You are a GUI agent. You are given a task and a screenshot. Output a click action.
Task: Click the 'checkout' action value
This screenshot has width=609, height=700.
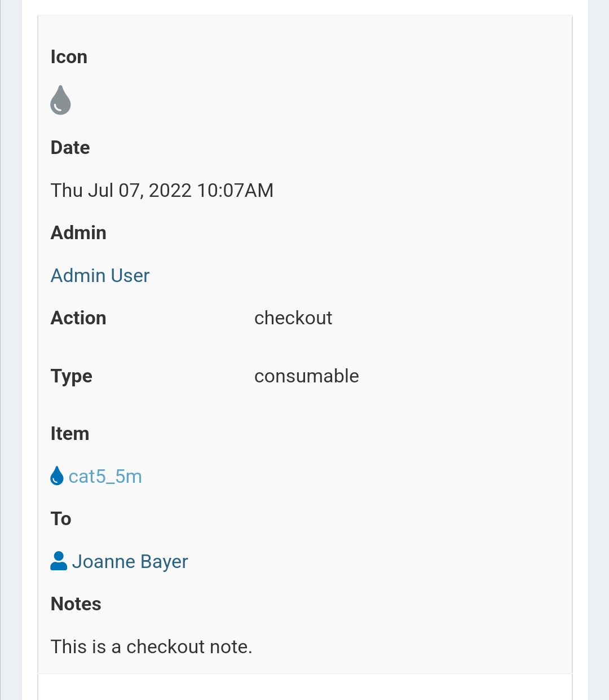coord(293,318)
